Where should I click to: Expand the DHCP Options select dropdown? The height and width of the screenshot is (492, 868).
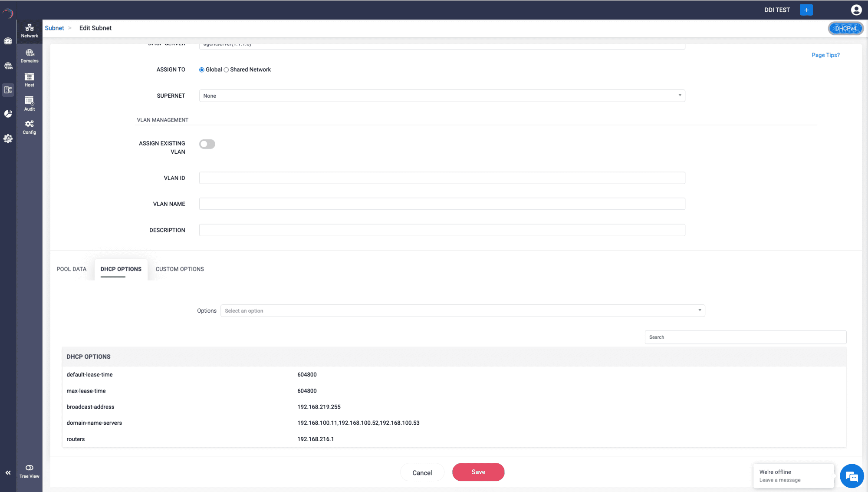pyautogui.click(x=462, y=311)
